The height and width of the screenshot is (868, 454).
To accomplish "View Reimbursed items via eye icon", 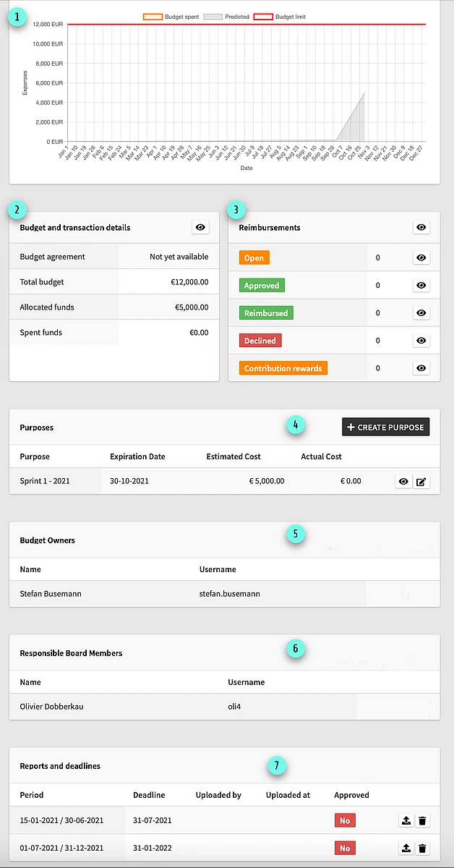I will pyautogui.click(x=421, y=313).
